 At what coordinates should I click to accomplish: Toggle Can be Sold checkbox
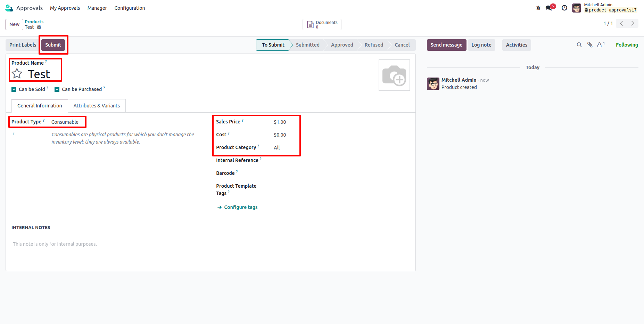(14, 89)
